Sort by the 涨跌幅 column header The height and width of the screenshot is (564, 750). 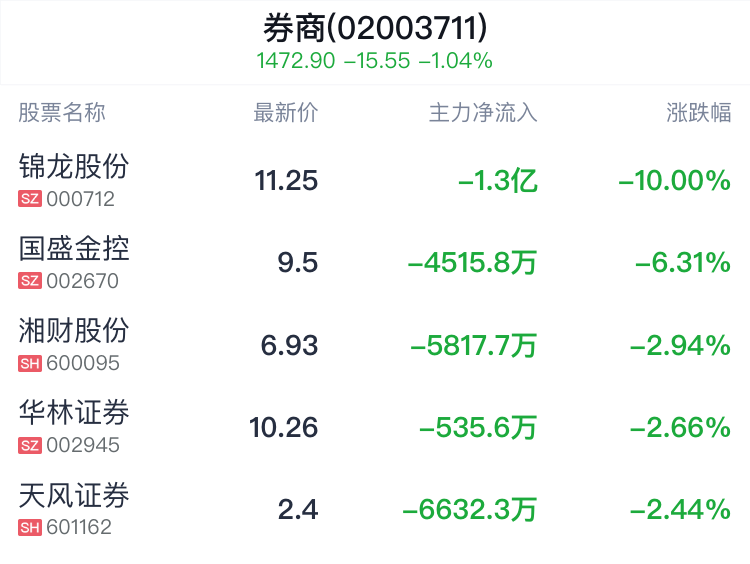point(699,113)
